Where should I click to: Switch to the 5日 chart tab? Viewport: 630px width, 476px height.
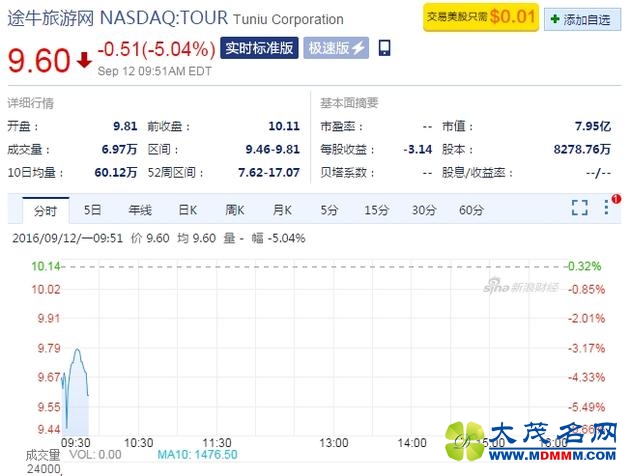(92, 210)
